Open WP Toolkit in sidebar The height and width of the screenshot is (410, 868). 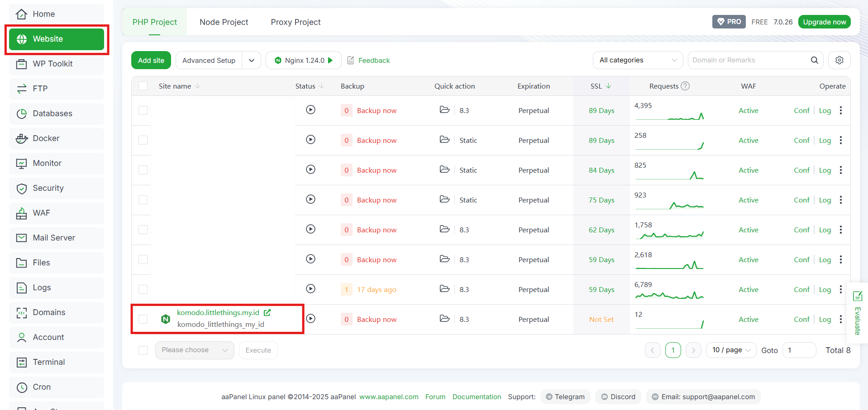57,64
